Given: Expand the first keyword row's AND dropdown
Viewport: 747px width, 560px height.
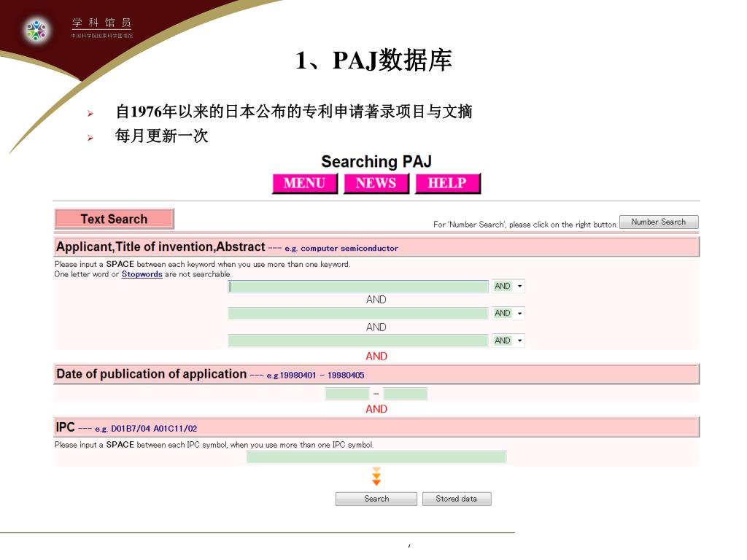Looking at the screenshot, I should [508, 286].
